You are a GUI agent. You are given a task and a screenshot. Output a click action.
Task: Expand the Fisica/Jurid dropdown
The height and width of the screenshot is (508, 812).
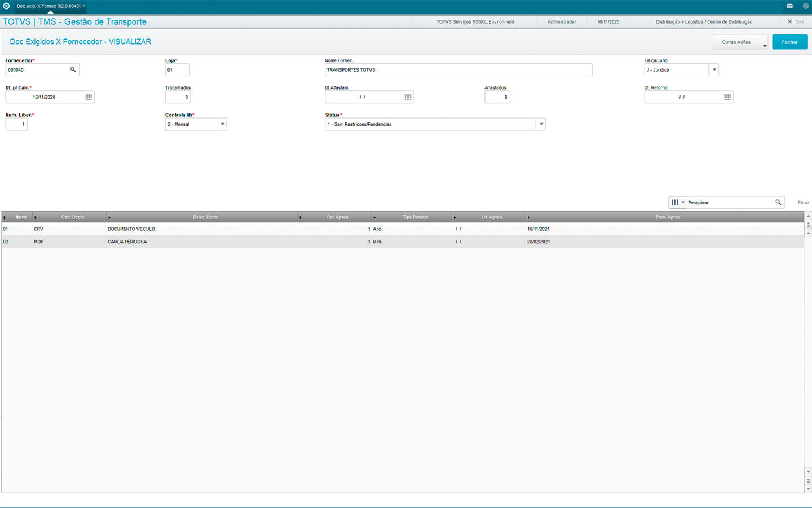point(714,70)
